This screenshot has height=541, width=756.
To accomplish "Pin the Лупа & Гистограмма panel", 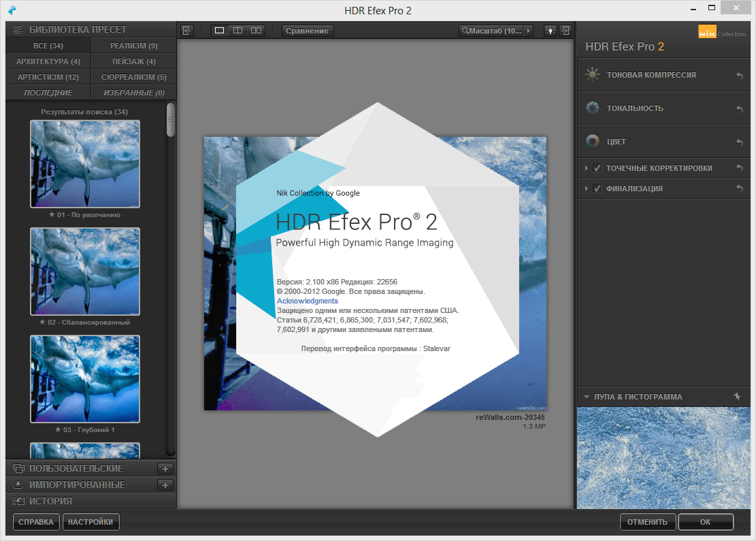I will pos(737,396).
